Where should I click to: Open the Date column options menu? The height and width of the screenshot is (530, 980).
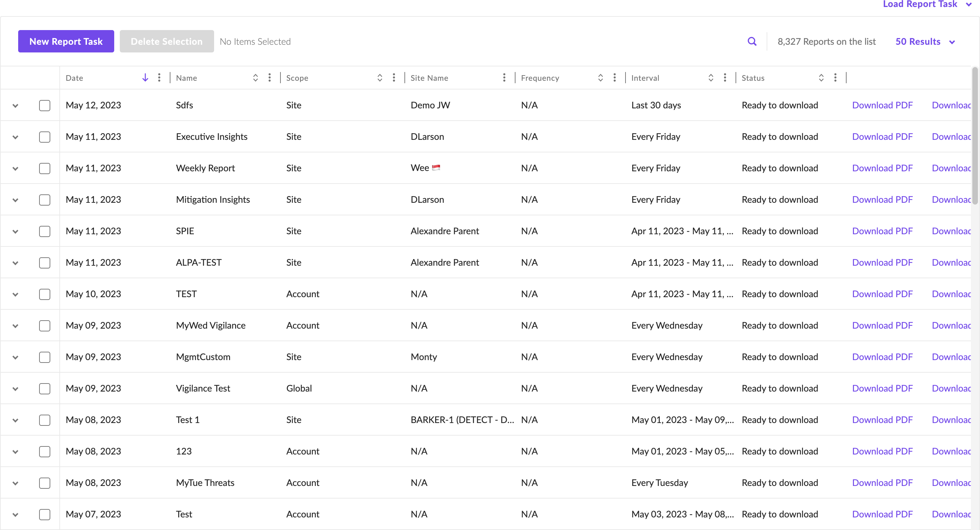pyautogui.click(x=159, y=78)
